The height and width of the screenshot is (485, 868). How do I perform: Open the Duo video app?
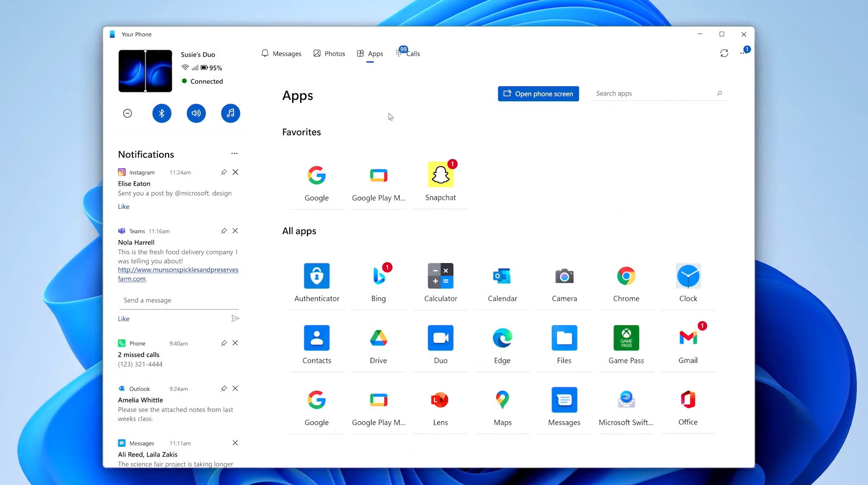point(440,345)
